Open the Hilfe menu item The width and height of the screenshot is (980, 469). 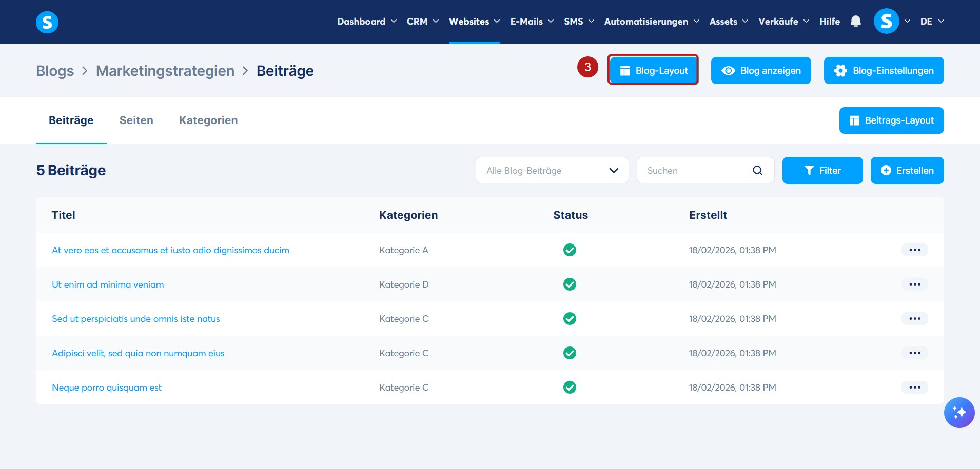[830, 22]
